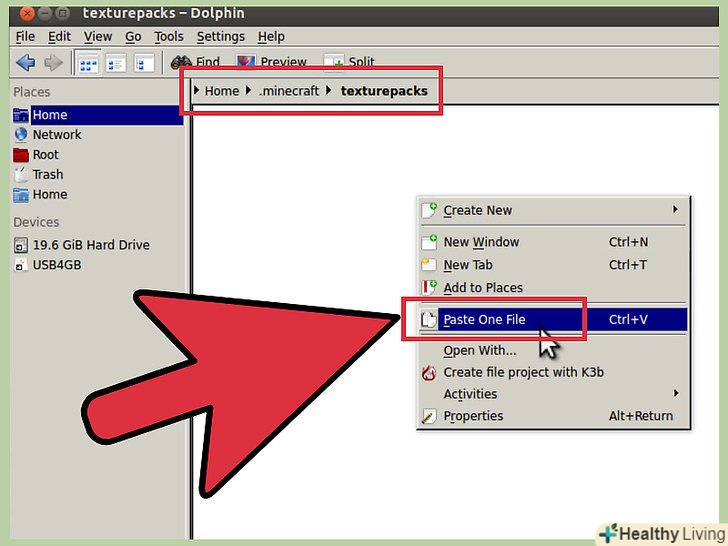728x546 pixels.
Task: Click the New Tab icon
Action: pyautogui.click(x=429, y=265)
